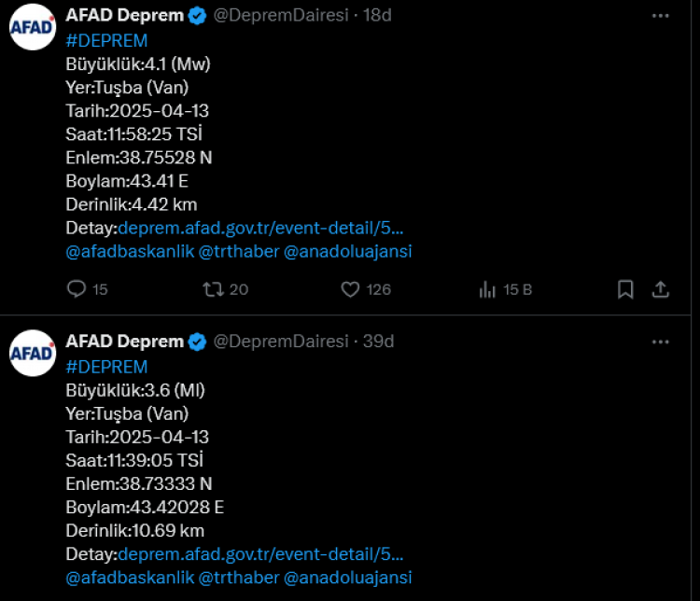
Task: Retweet the first AFAD Deprem post
Action: (214, 289)
